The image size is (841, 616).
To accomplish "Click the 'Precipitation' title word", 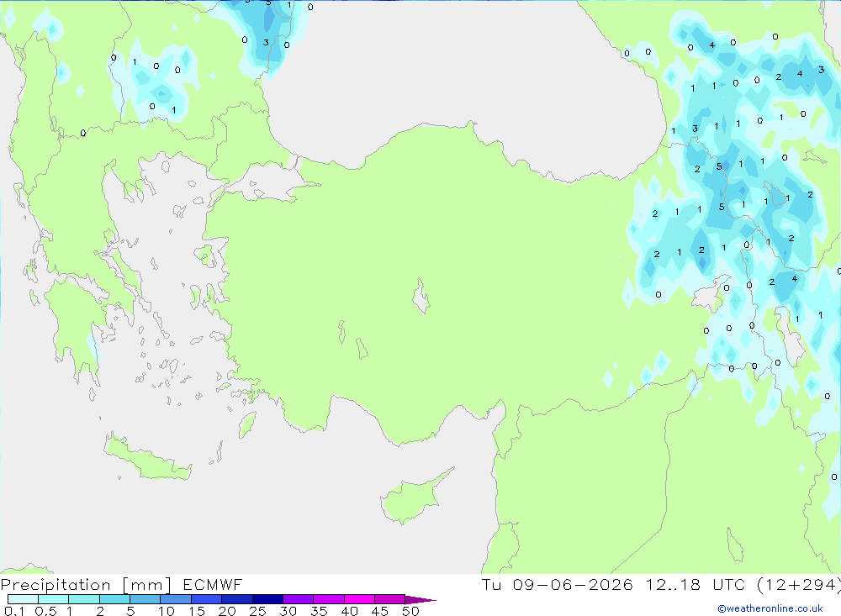I will click(56, 585).
